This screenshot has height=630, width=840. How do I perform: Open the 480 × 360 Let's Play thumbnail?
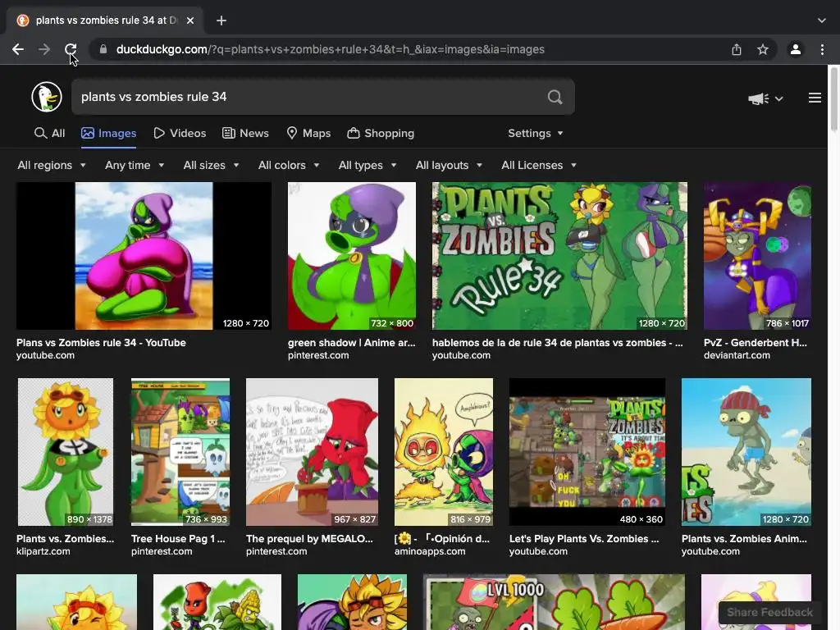point(587,452)
